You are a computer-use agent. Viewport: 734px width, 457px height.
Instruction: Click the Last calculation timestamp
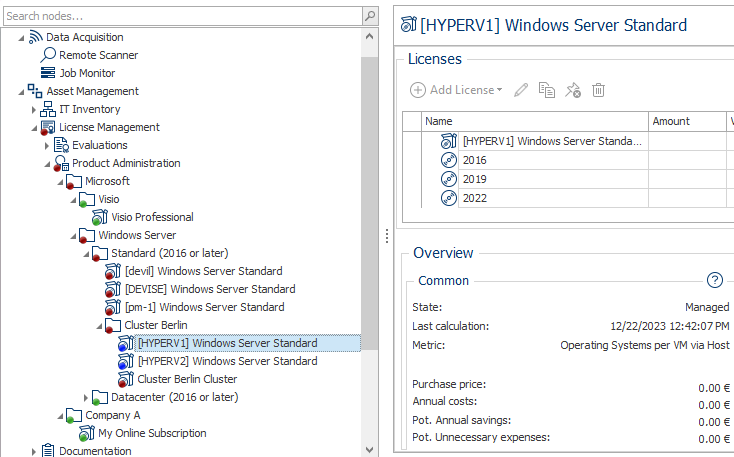click(x=669, y=326)
